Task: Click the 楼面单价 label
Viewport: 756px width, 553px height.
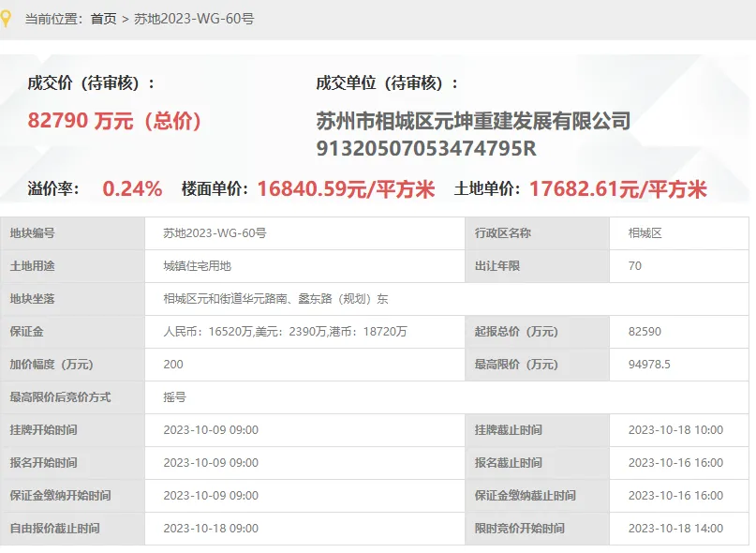Action: (215, 188)
